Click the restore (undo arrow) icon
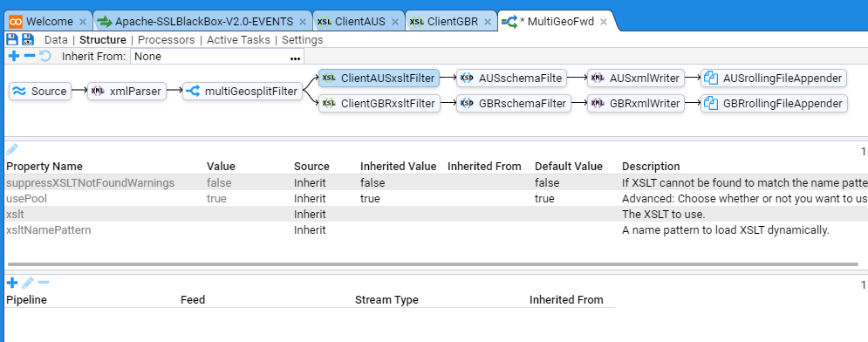Image resolution: width=868 pixels, height=342 pixels. (45, 56)
